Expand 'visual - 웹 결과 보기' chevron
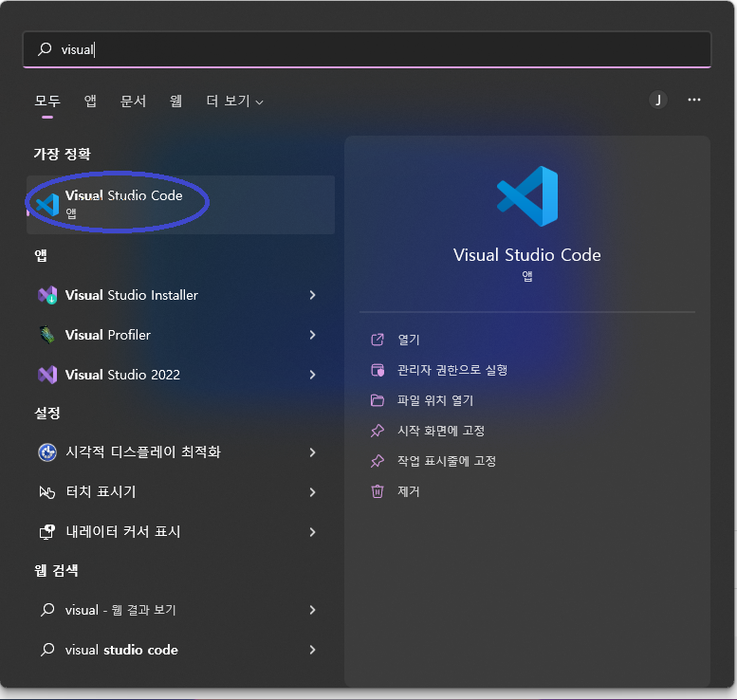 point(313,610)
